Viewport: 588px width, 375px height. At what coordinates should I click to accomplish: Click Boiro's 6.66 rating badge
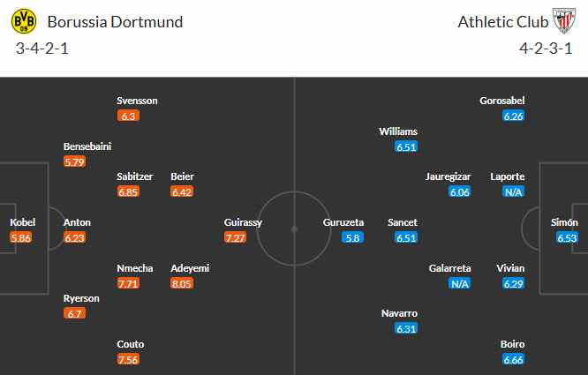512,359
